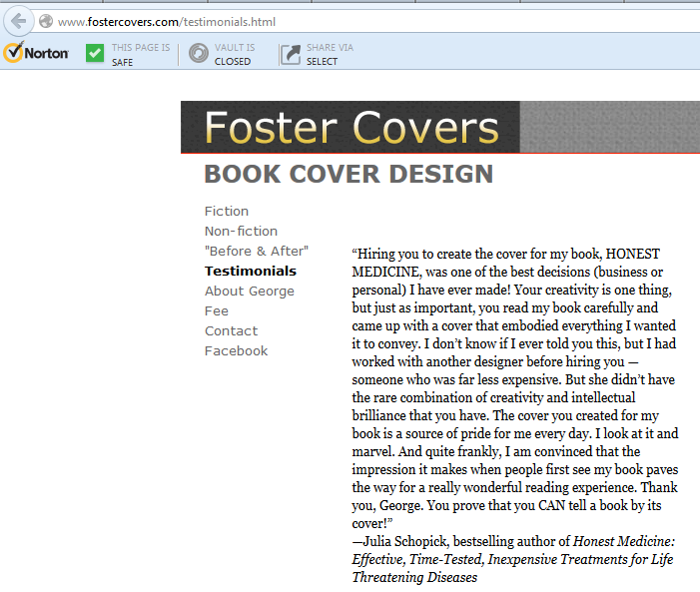View "This Page is Safe" report text
Viewport: 700px width, 592px height.
point(135,54)
